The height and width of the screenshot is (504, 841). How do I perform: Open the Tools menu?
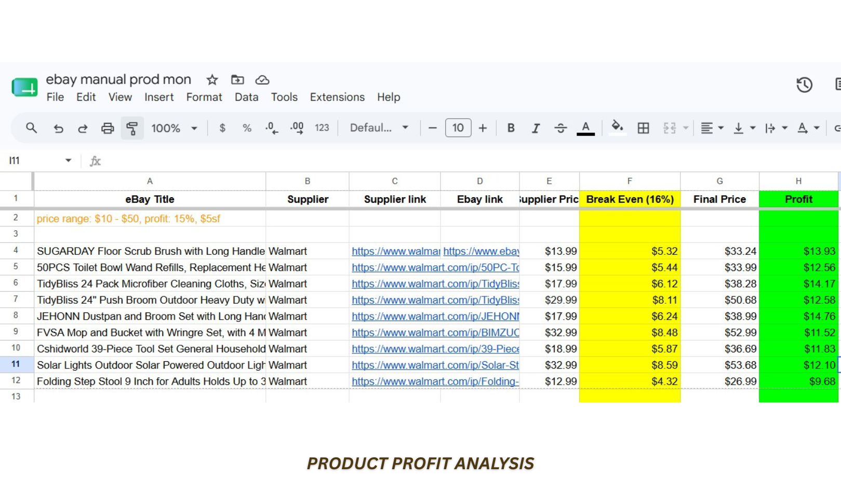click(x=284, y=97)
